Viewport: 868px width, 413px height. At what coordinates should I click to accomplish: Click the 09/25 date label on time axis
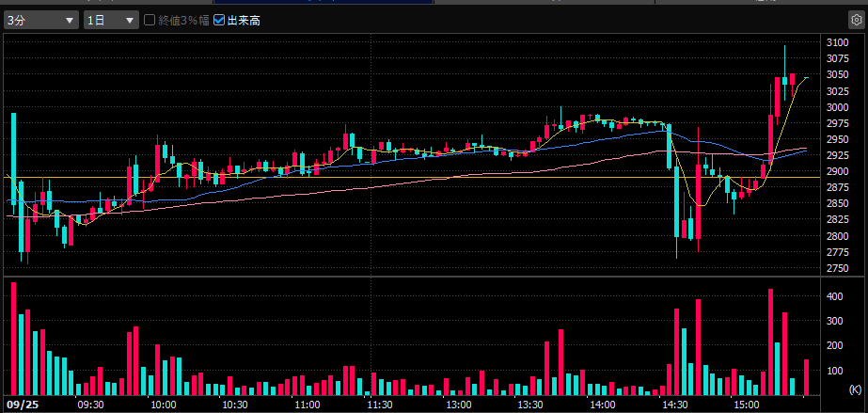[x=21, y=405]
